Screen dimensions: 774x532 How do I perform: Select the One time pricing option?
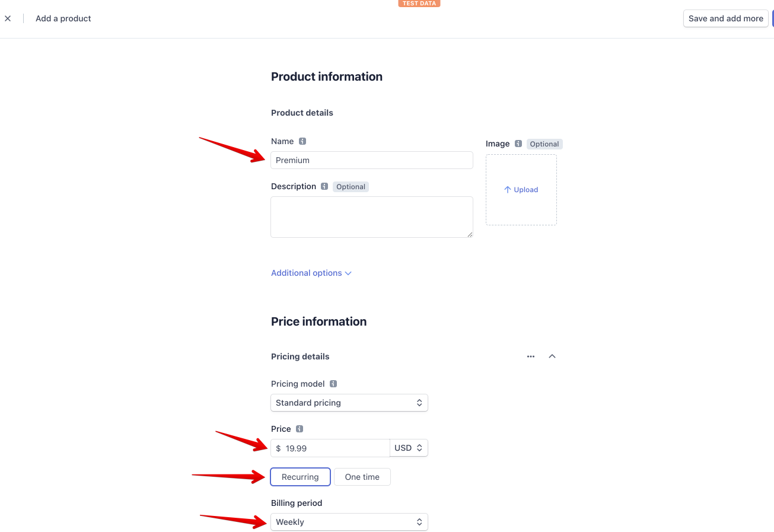click(x=362, y=477)
